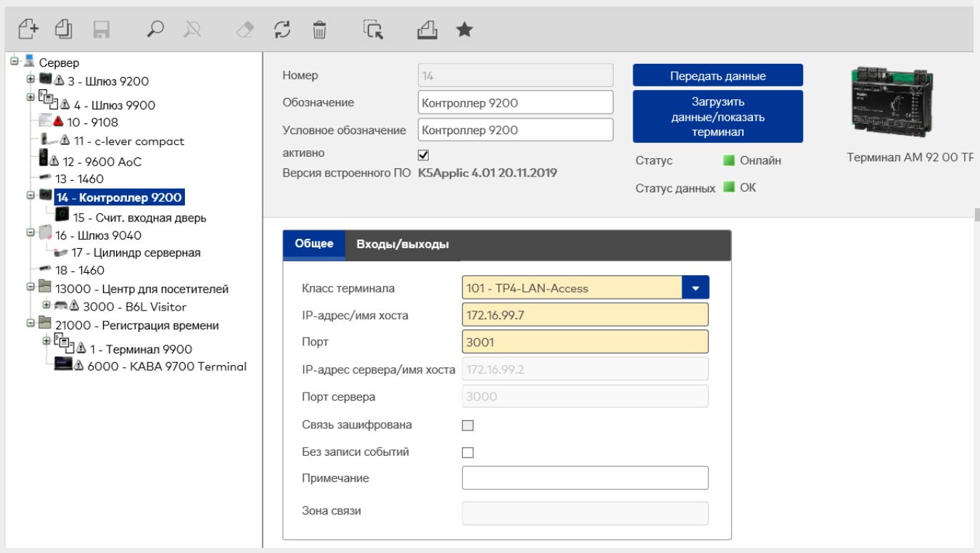The image size is (980, 553).
Task: Open the 'Класс терминала' dropdown arrow
Action: click(695, 287)
